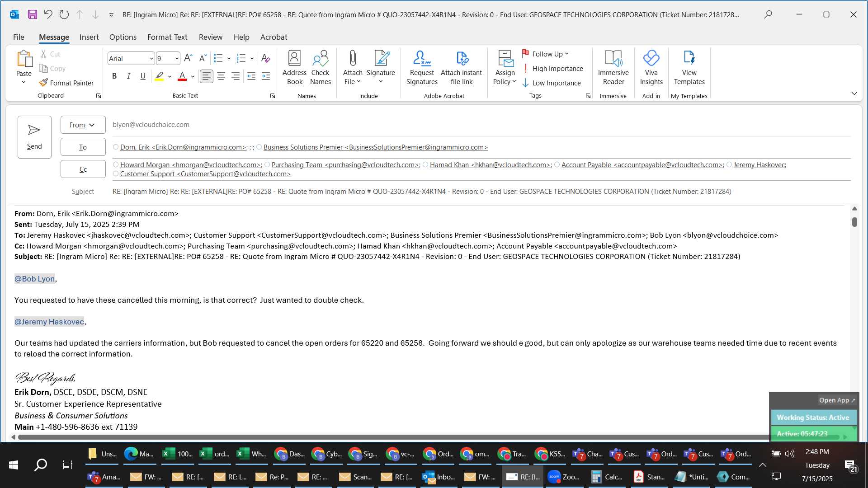Toggle bold formatting
Screen dimensions: 868x488
point(114,76)
